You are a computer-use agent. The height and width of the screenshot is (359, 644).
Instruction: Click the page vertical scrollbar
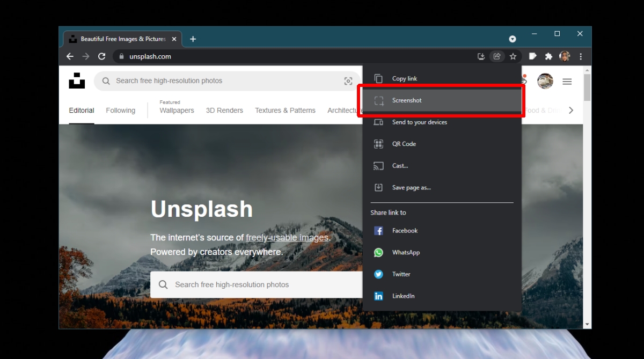pyautogui.click(x=587, y=87)
